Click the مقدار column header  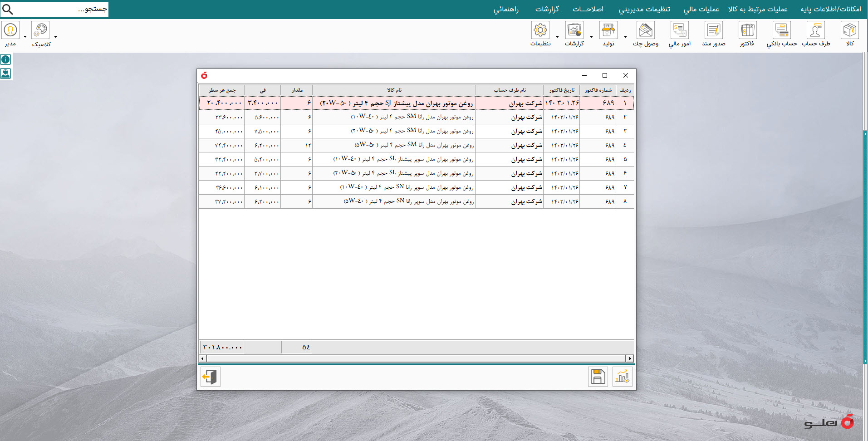[x=297, y=90]
